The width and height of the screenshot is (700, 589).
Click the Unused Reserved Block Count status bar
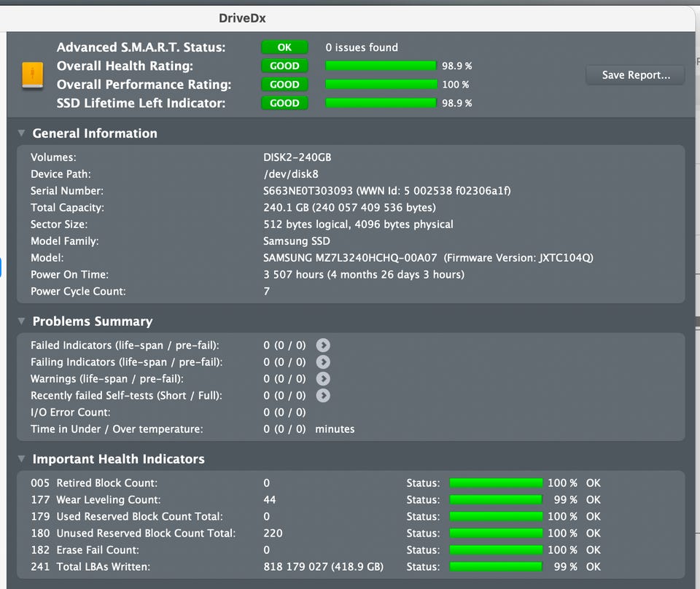point(496,533)
